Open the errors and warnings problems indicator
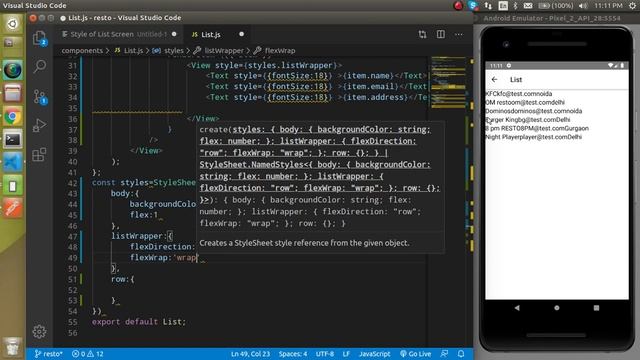The image size is (640, 360). click(87, 354)
